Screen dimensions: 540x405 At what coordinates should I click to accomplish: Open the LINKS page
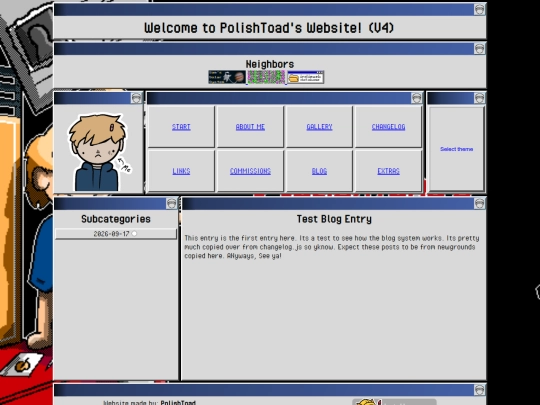181,171
